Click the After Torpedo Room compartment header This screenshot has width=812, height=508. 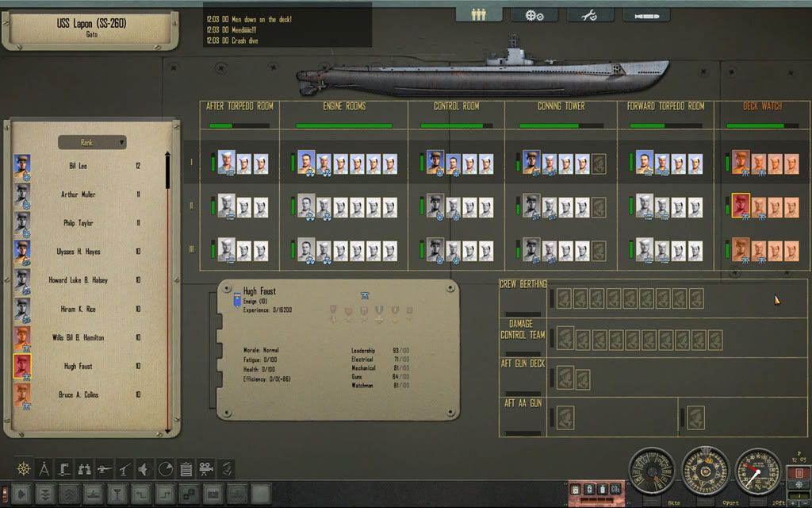pyautogui.click(x=239, y=106)
